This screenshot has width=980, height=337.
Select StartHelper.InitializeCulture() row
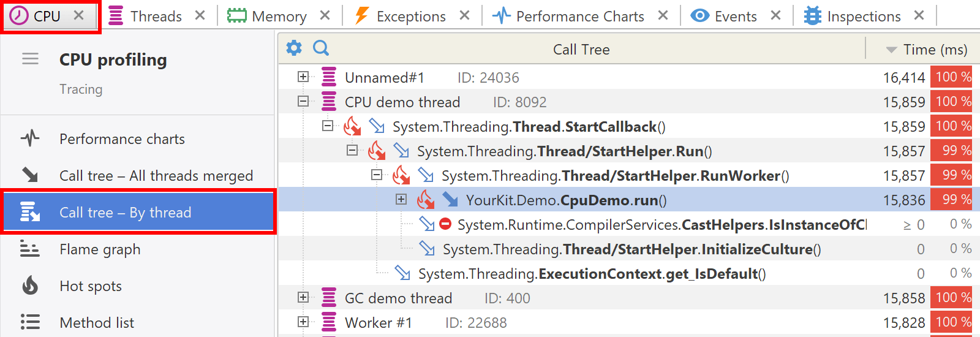[x=629, y=249]
